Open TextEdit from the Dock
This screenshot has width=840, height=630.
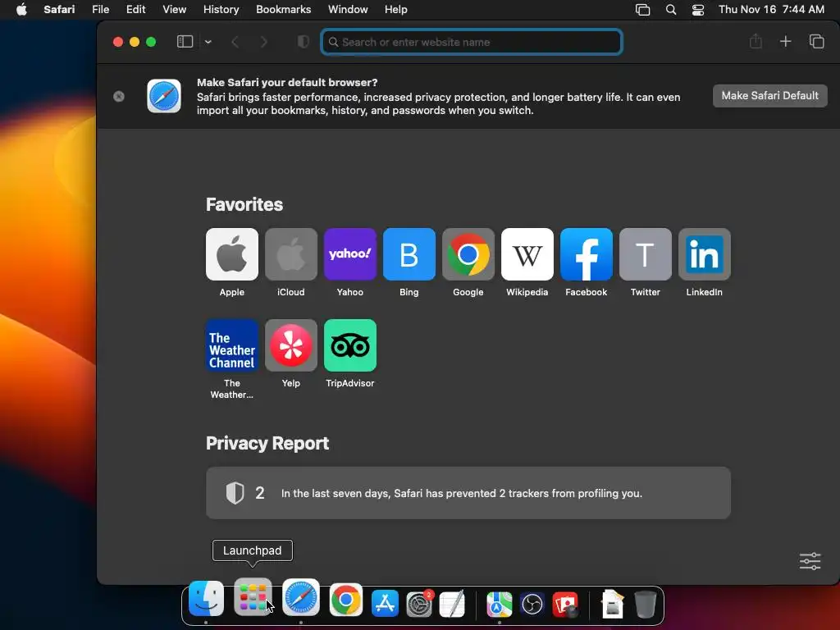pos(452,605)
